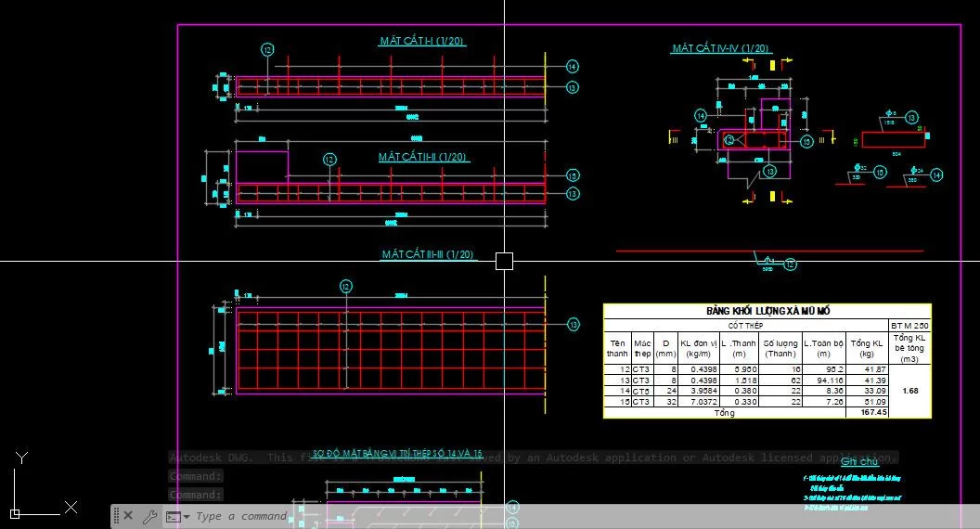Image resolution: width=980 pixels, height=529 pixels.
Task: Select the 'MẶT CẮT III-III (1/20)' title
Action: coord(428,254)
